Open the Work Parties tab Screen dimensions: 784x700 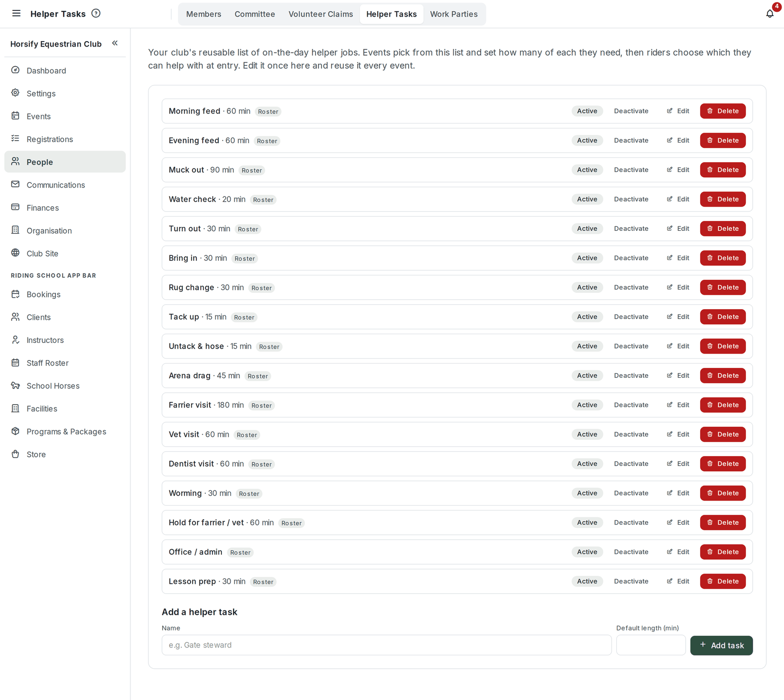pyautogui.click(x=454, y=14)
